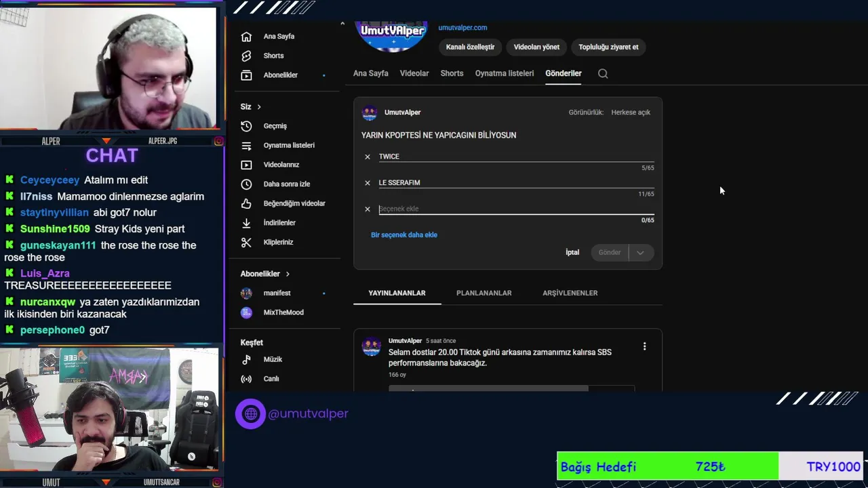Switch to the Videolar tab
Screen dimensions: 868x488
[414, 73]
